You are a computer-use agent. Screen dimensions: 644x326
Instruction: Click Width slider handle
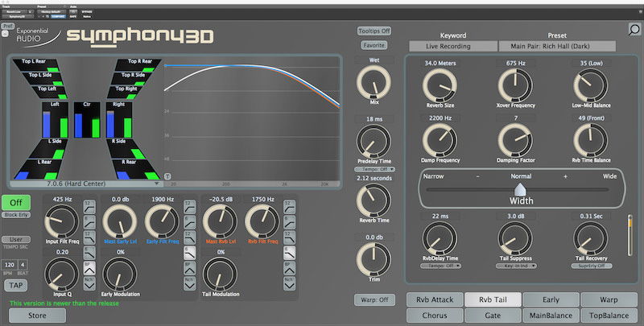click(520, 190)
